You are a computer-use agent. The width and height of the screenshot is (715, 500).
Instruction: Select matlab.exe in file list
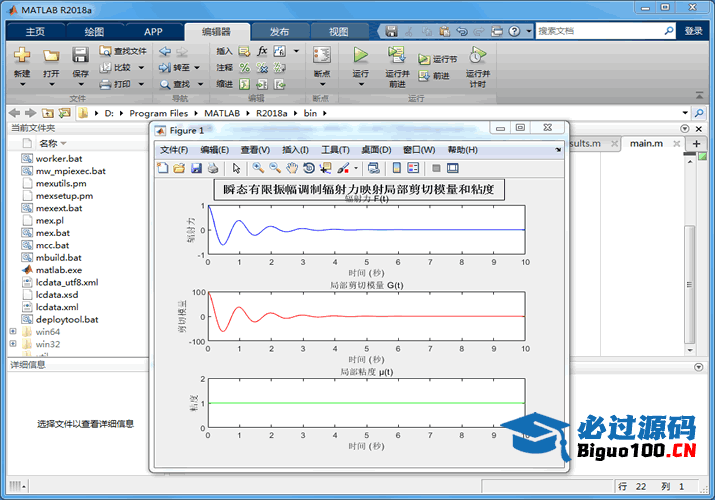coord(59,270)
